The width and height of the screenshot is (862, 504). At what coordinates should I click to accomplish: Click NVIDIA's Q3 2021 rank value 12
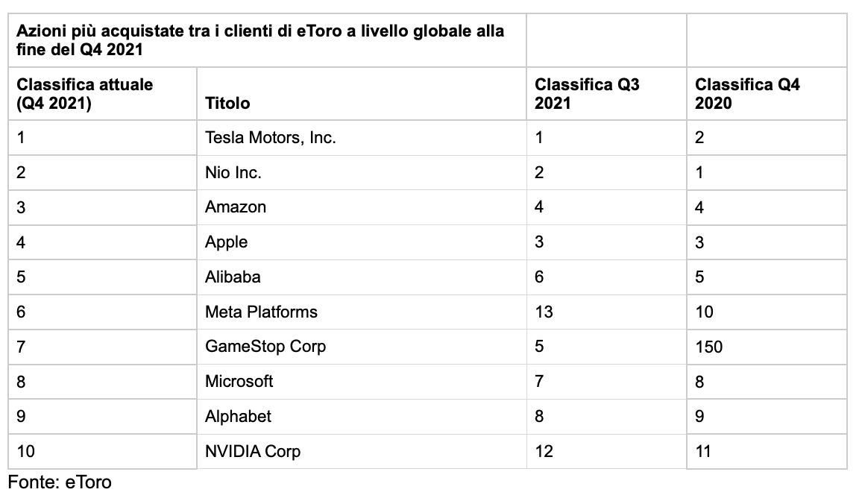pyautogui.click(x=544, y=451)
